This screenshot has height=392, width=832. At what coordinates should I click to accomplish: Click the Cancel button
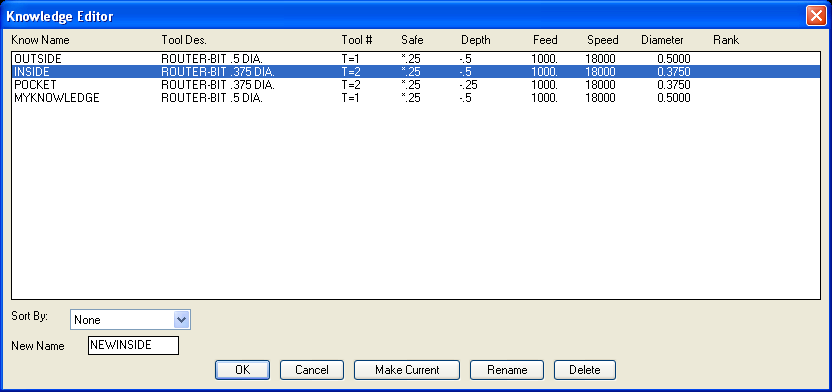tap(311, 370)
